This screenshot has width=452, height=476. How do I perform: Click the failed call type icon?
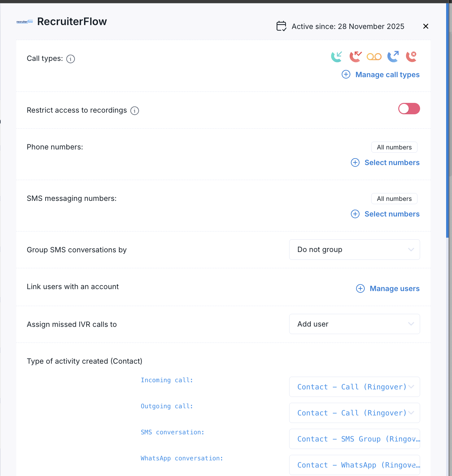[x=411, y=57]
